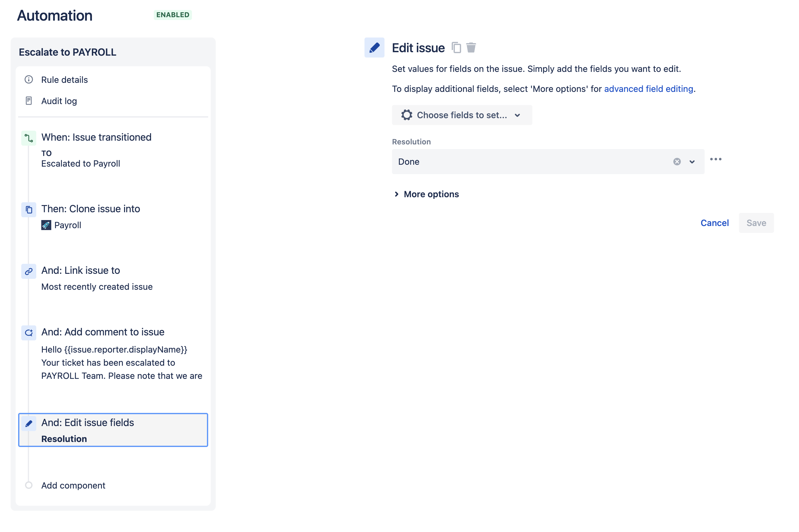Click the Most recently created issue text

click(97, 287)
